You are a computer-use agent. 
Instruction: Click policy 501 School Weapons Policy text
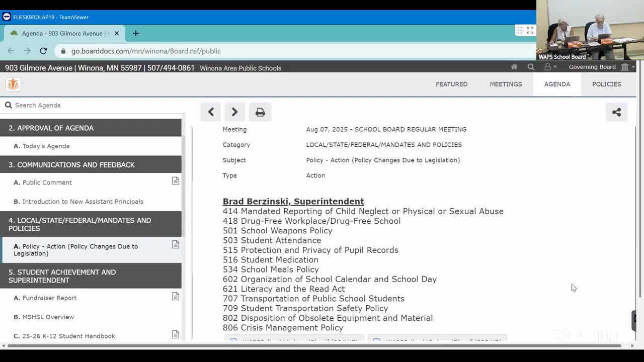pyautogui.click(x=278, y=230)
